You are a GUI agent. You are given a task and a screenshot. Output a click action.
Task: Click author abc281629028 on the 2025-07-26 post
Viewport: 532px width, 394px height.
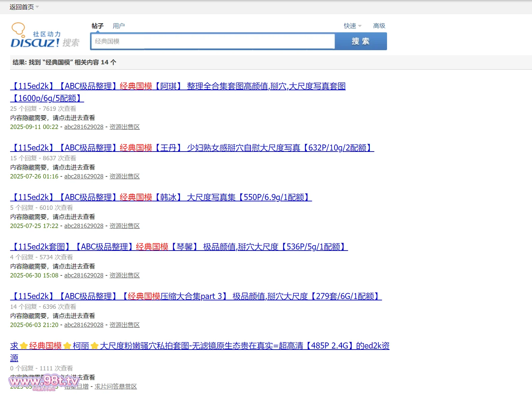coord(84,176)
